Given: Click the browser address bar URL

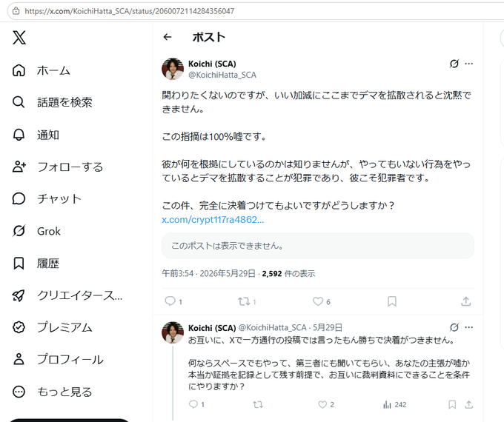Looking at the screenshot, I should [x=130, y=11].
